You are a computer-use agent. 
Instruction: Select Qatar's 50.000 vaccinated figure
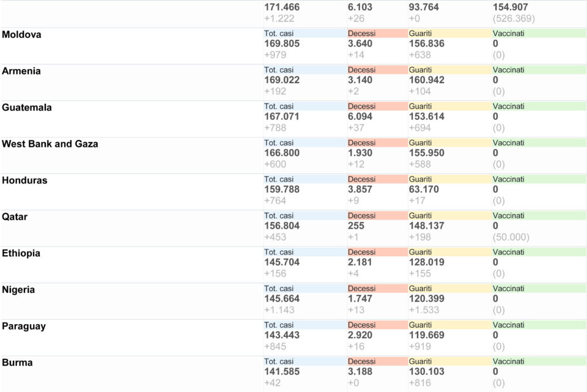tap(511, 237)
